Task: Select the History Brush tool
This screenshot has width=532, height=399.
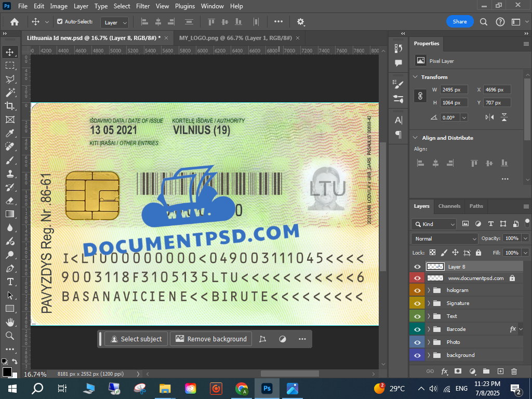Action: click(x=10, y=187)
